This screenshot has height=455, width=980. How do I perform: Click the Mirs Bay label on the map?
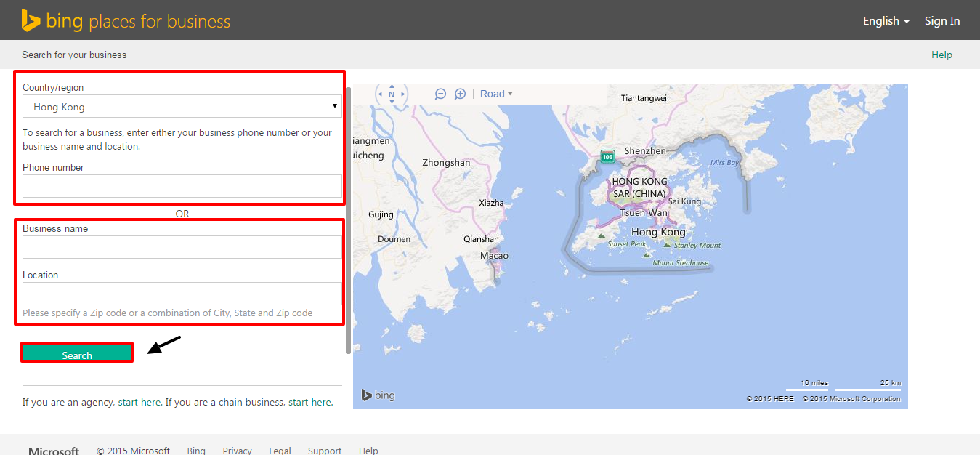click(x=724, y=163)
